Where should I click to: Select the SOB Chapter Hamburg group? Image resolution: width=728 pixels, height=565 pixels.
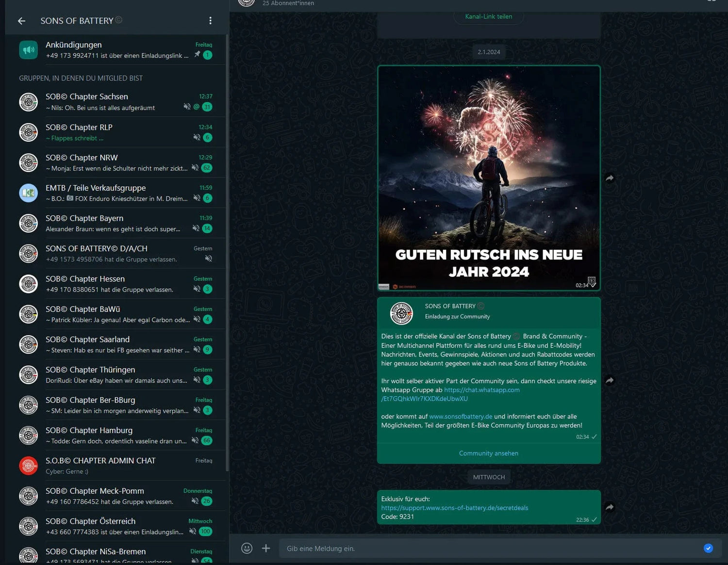[116, 436]
